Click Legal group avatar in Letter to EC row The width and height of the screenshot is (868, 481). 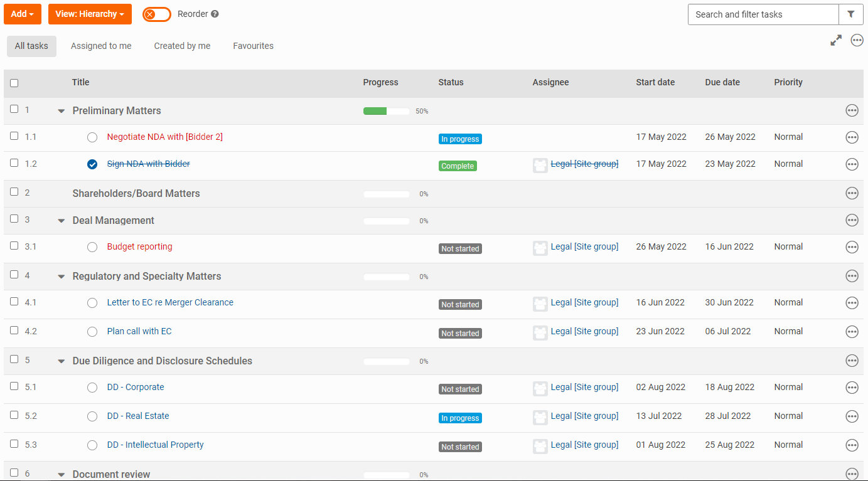click(x=540, y=304)
